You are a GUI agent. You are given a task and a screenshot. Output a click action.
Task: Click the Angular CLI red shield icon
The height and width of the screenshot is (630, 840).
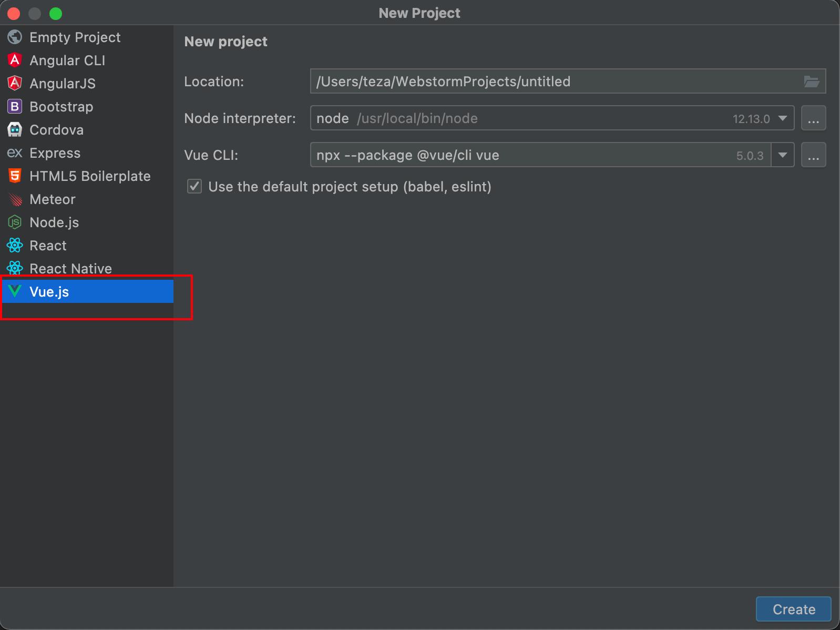[x=15, y=60]
